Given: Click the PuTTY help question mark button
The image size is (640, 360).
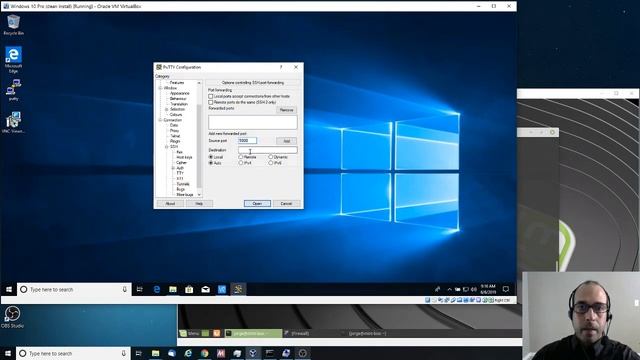Looking at the screenshot, I should 281,67.
